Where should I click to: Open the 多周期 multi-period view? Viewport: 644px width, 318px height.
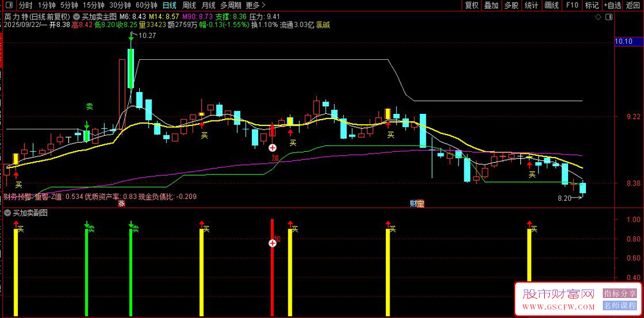231,5
